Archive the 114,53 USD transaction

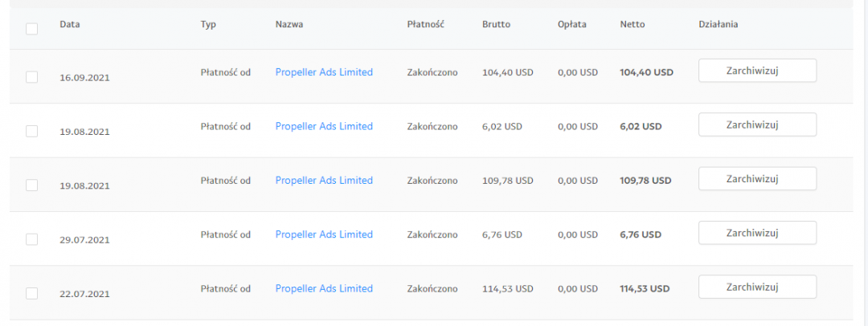coord(757,287)
